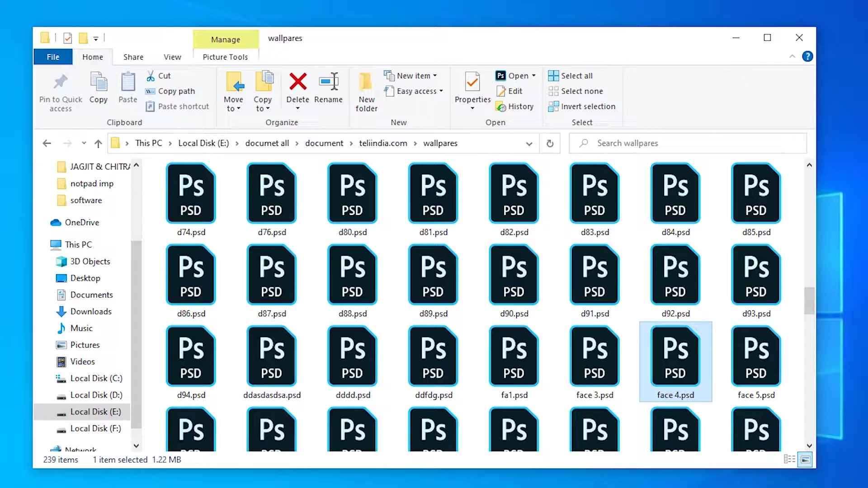Click 'Local Disk (E:)' in address path

(203, 143)
